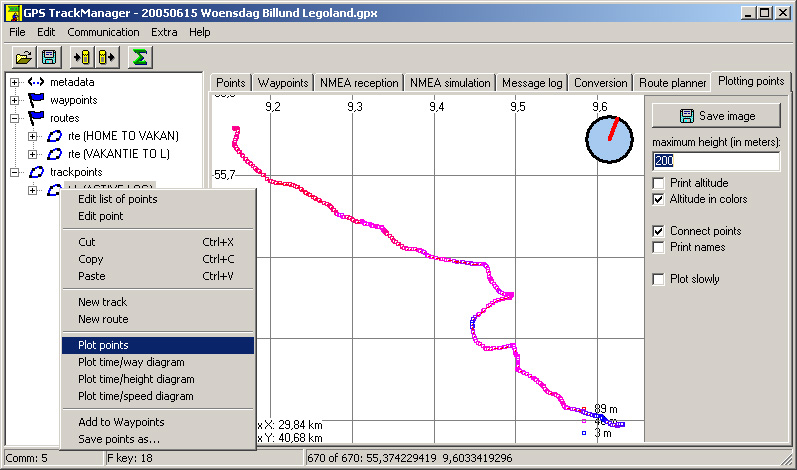Image resolution: width=797 pixels, height=470 pixels.
Task: Click the route icon beside rte (HOME TO VAKAN)
Action: coord(54,136)
